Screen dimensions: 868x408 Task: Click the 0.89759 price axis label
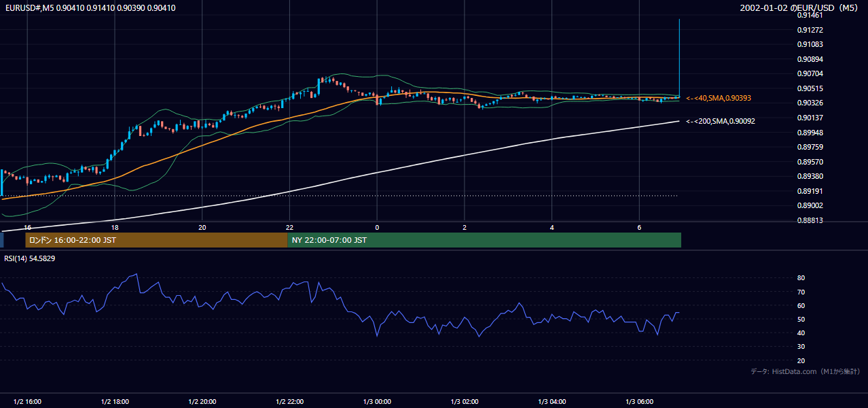810,147
